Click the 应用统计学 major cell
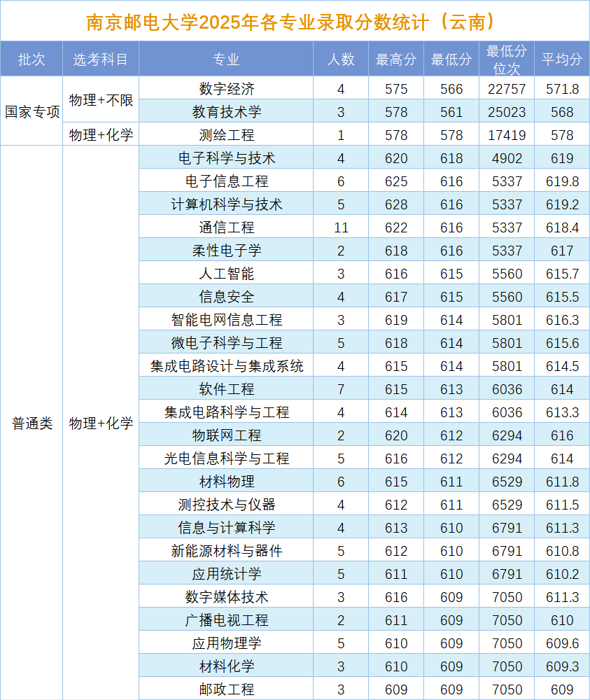590x700 pixels. coord(226,574)
